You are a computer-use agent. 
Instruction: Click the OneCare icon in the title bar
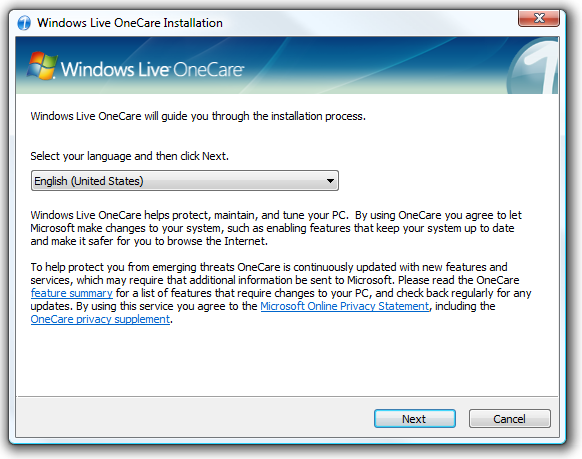click(x=24, y=23)
